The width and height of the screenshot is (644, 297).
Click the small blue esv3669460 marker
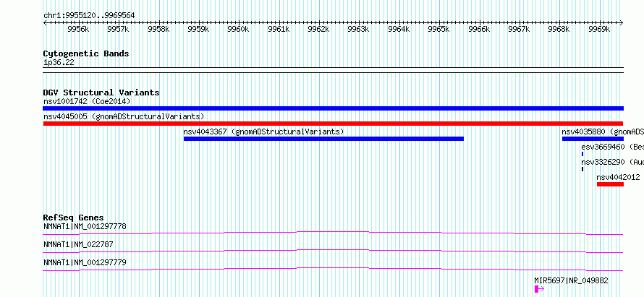(x=582, y=154)
